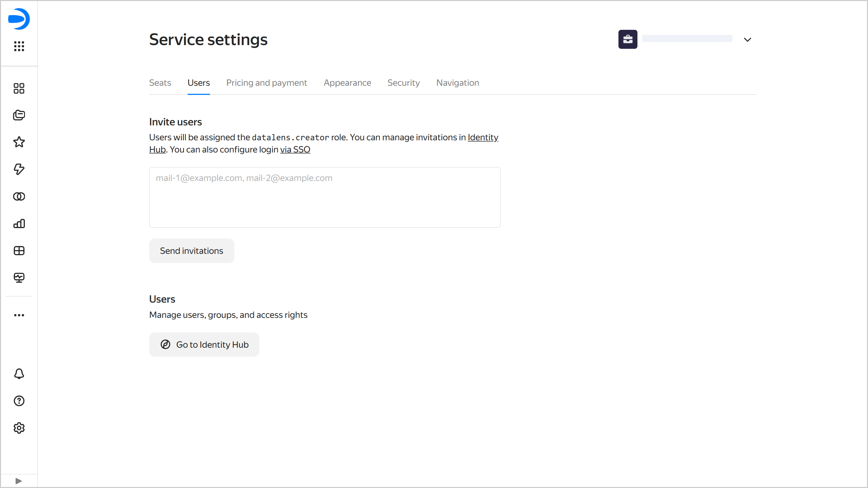The image size is (868, 488).
Task: Switch to the Seats tab
Action: click(160, 83)
